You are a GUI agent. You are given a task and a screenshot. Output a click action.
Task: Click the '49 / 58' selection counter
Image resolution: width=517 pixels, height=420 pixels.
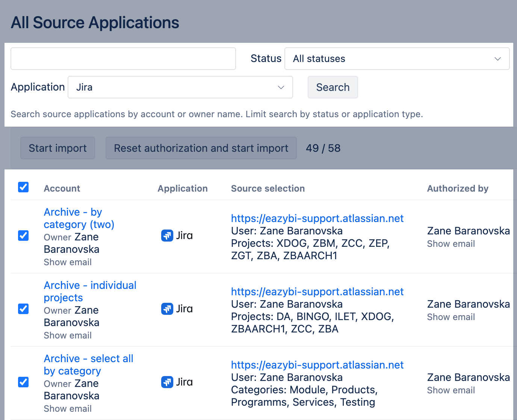323,148
